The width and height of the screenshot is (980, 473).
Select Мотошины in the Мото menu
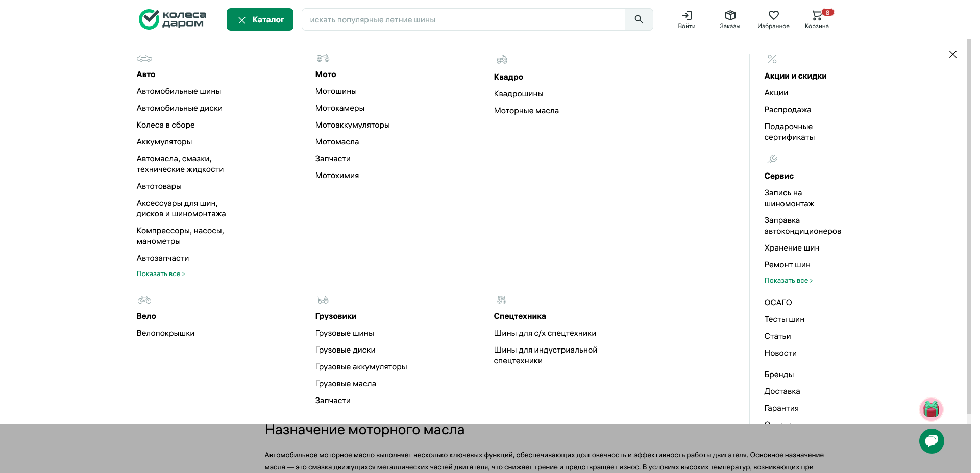coord(336,91)
